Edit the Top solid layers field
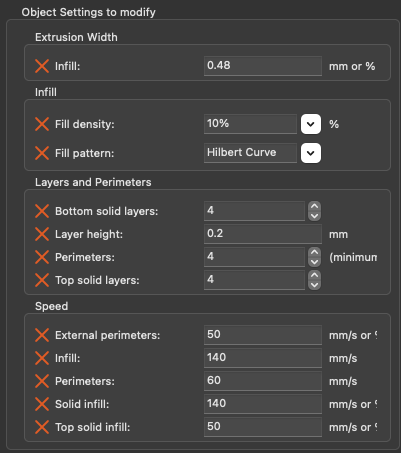Image resolution: width=401 pixels, height=453 pixels. point(254,280)
